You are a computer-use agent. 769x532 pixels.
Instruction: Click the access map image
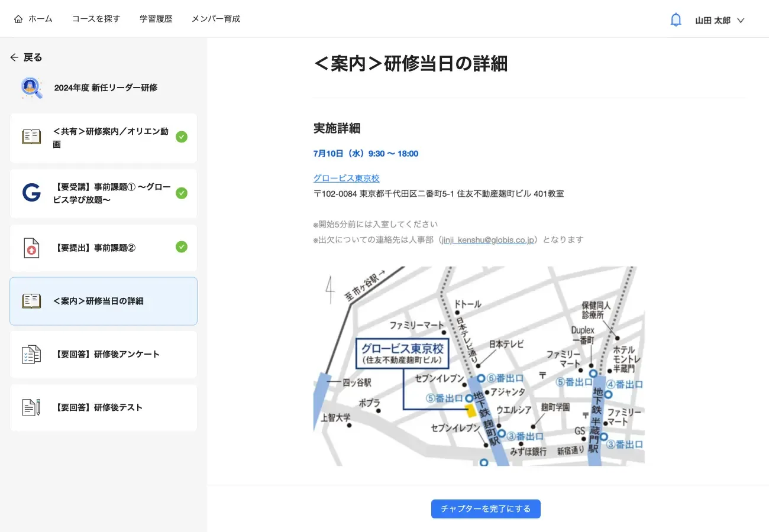point(479,366)
